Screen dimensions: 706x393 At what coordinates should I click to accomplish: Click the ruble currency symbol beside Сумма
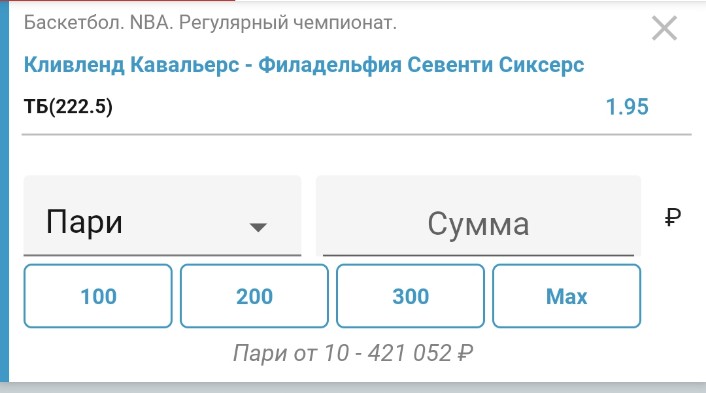[673, 218]
